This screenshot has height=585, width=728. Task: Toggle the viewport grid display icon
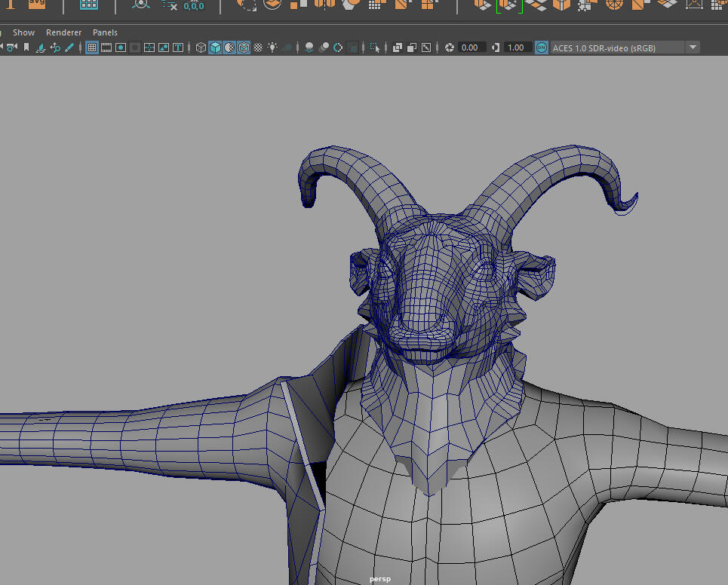[92, 47]
